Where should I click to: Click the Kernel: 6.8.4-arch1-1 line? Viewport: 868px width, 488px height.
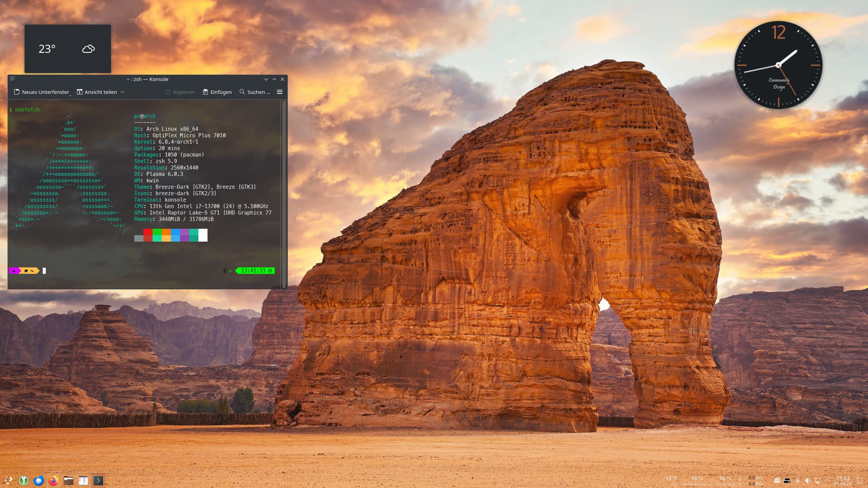click(166, 142)
